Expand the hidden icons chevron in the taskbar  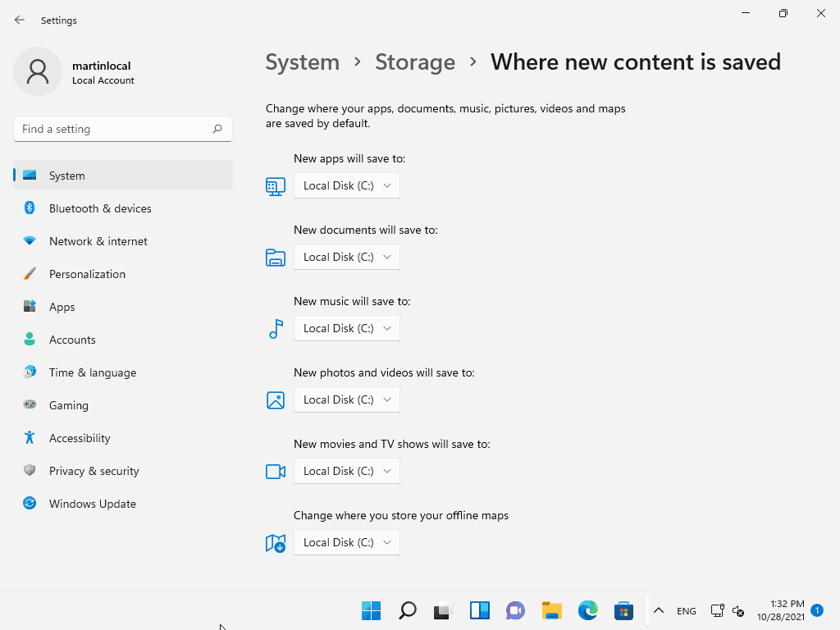(658, 610)
